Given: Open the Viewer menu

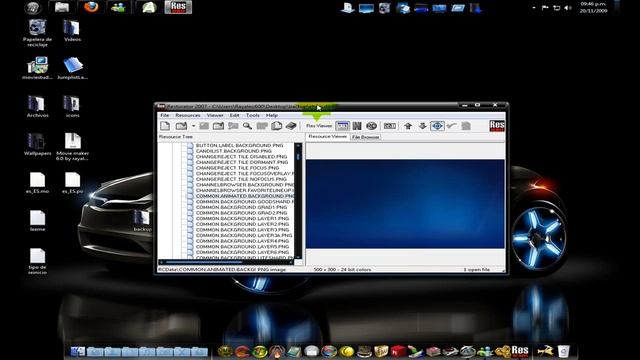Looking at the screenshot, I should [215, 115].
